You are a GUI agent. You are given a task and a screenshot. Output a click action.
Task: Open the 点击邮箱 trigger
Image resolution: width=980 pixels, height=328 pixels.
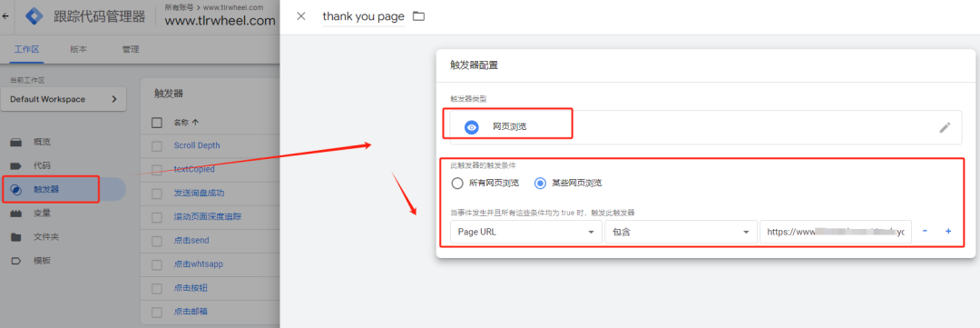click(x=190, y=311)
